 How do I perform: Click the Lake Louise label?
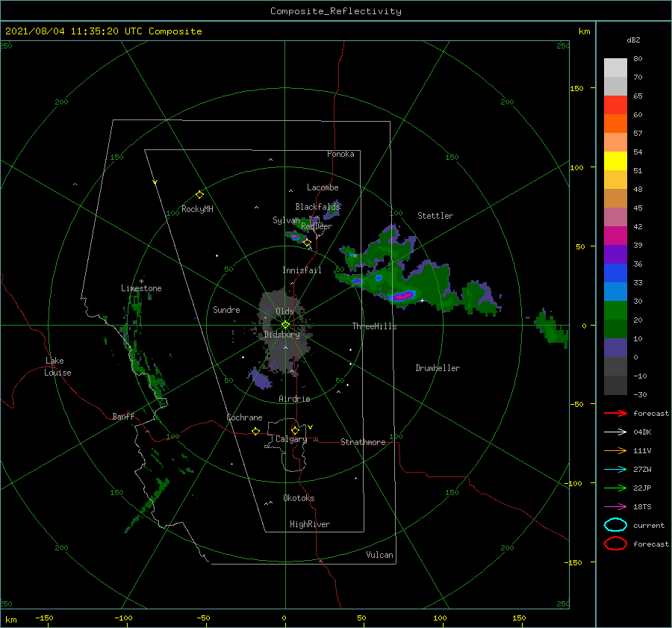click(x=57, y=367)
